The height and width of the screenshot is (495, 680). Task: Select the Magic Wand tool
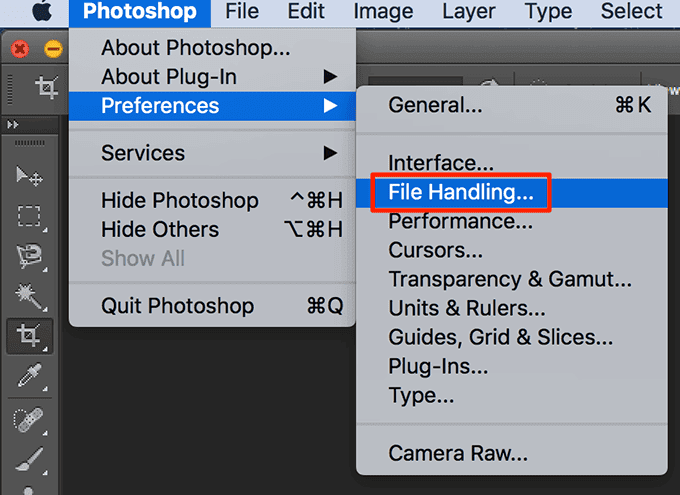(x=29, y=296)
